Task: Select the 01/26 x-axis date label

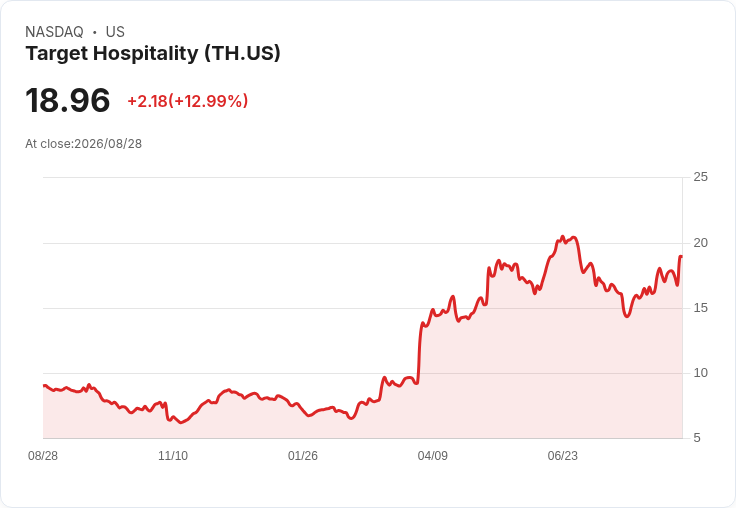Action: coord(303,455)
